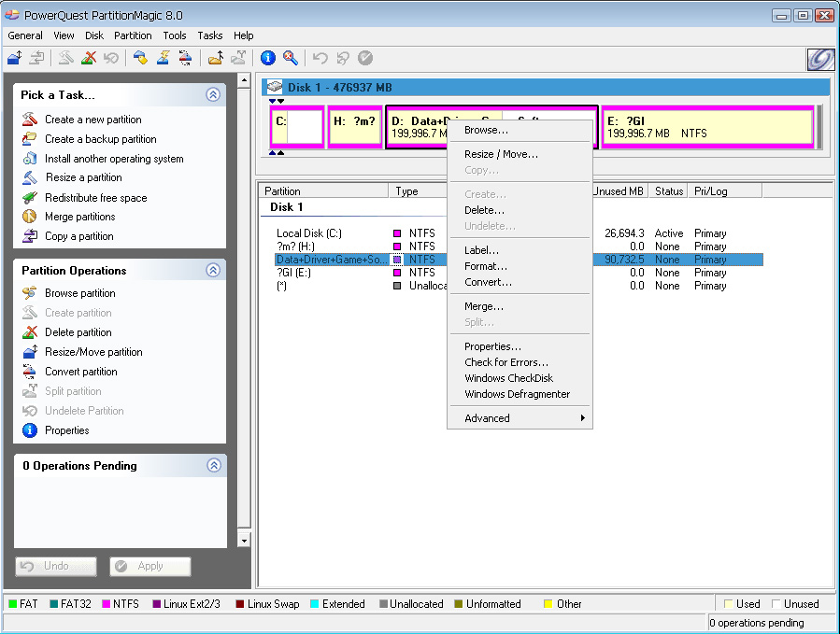This screenshot has height=634, width=840.
Task: Select the E: partition block in disk map
Action: [x=708, y=127]
